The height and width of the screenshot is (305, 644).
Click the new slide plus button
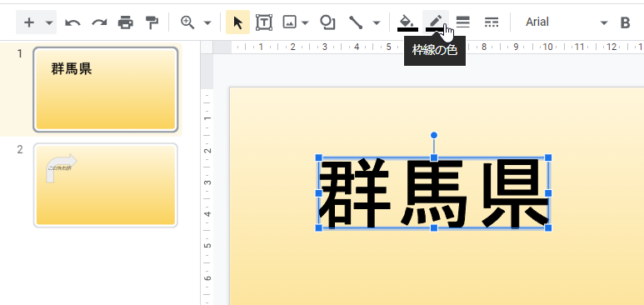[29, 22]
